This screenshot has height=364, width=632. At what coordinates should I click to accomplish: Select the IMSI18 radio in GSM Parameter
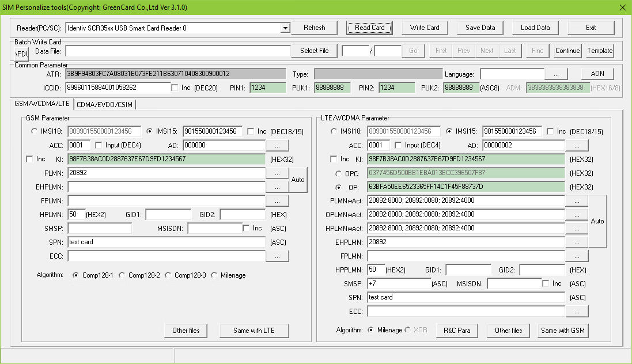[35, 131]
